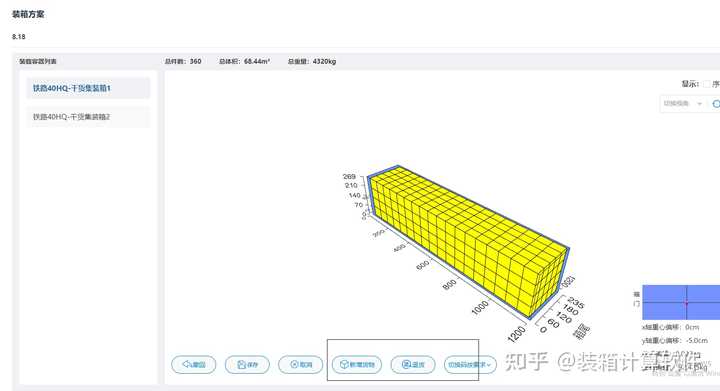Click the total volume 68.44m³ text

click(257, 61)
